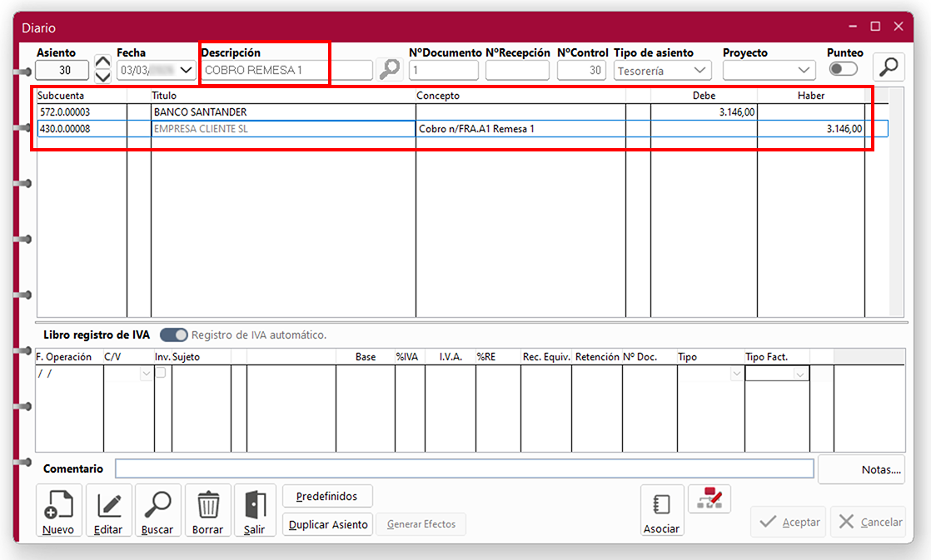Open Buscar magnifier at bottom toolbar
Screen dimensions: 931x560
click(157, 509)
